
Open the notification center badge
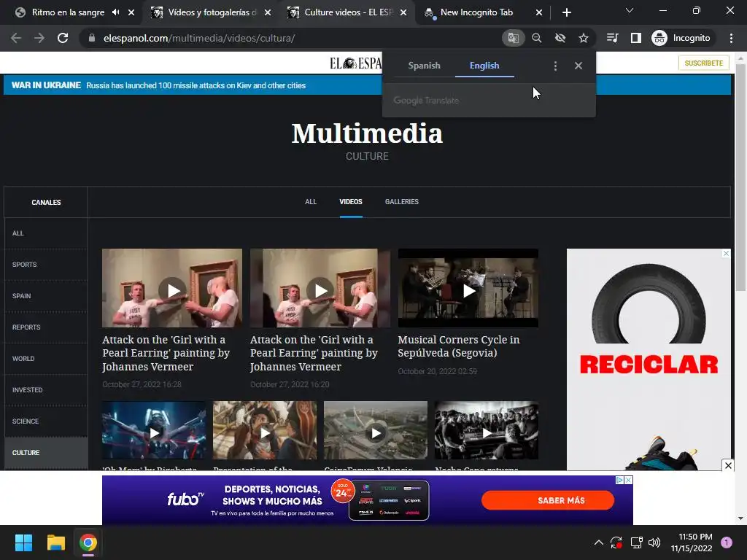point(727,542)
